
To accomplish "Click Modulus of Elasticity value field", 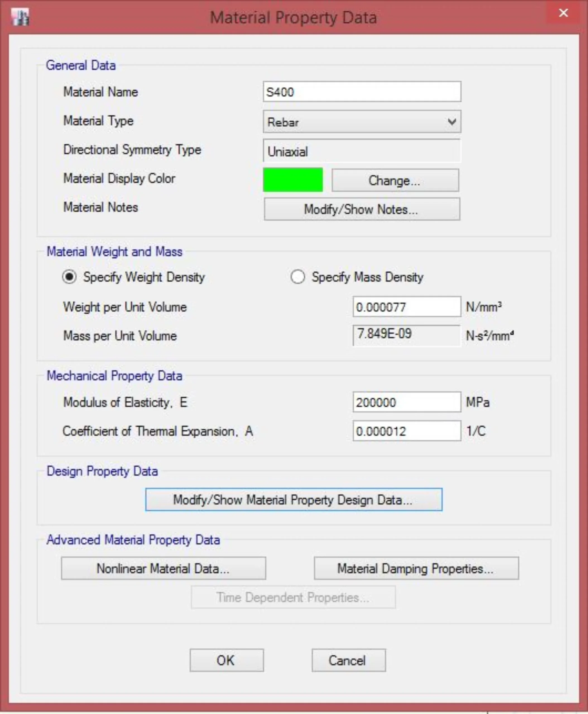I will (x=406, y=402).
